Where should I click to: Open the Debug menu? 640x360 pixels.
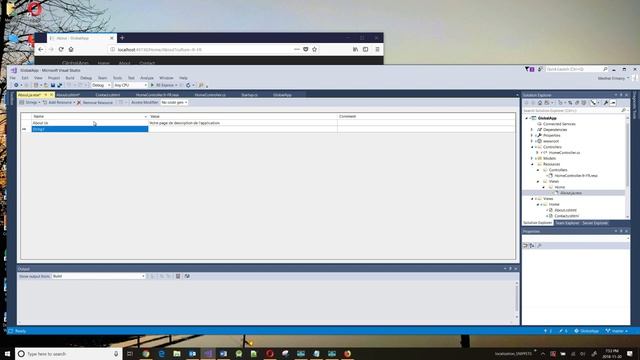pyautogui.click(x=86, y=78)
